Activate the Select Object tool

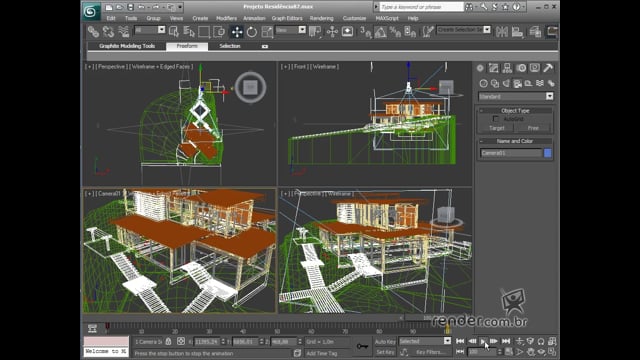click(x=173, y=31)
